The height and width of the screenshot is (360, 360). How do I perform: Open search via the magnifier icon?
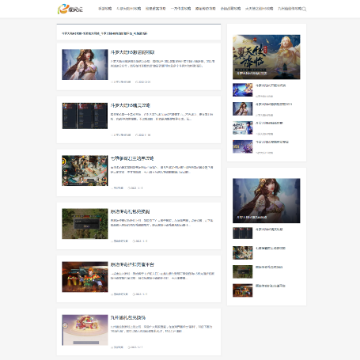click(304, 9)
